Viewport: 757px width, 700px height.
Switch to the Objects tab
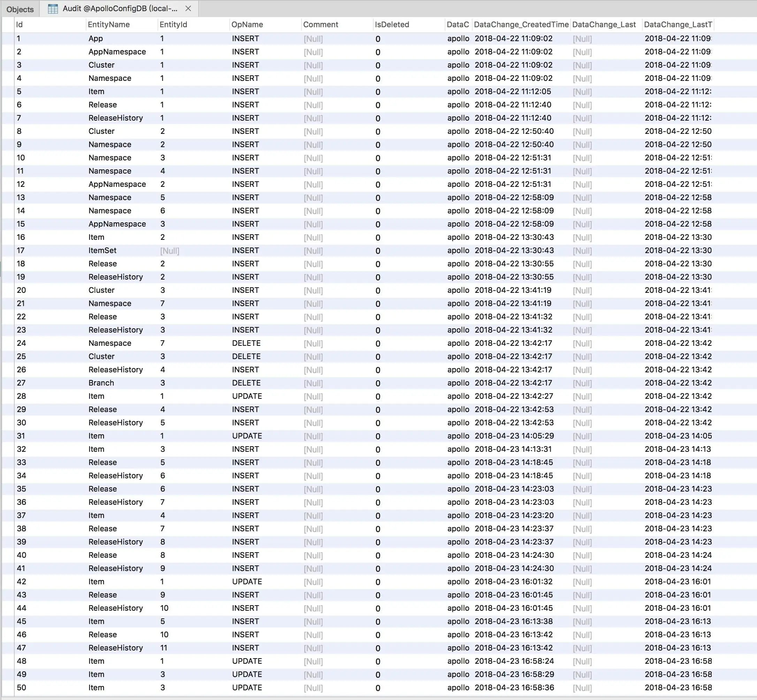[x=20, y=9]
